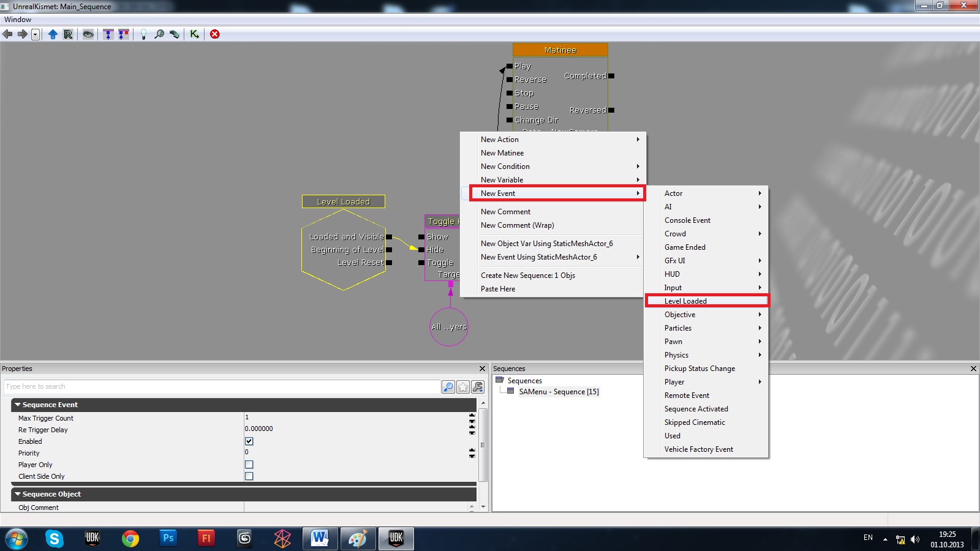This screenshot has height=551, width=980.
Task: Expand the Crowd events submenu
Action: coord(706,234)
